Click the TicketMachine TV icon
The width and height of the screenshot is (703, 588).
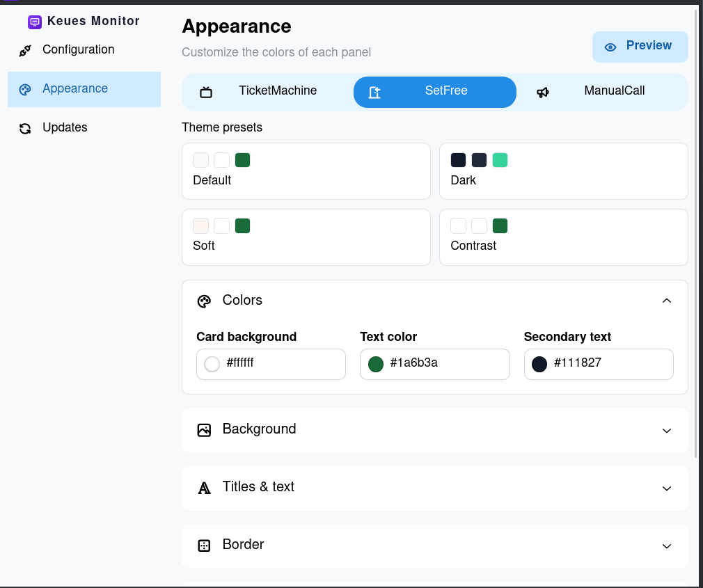[x=206, y=93]
